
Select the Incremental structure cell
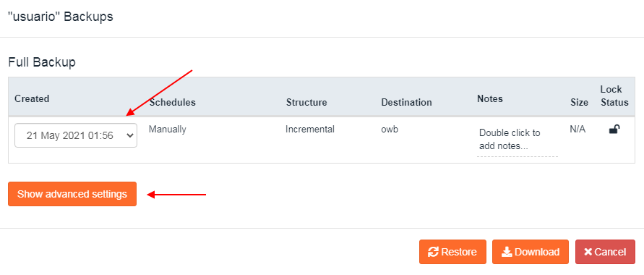[310, 130]
